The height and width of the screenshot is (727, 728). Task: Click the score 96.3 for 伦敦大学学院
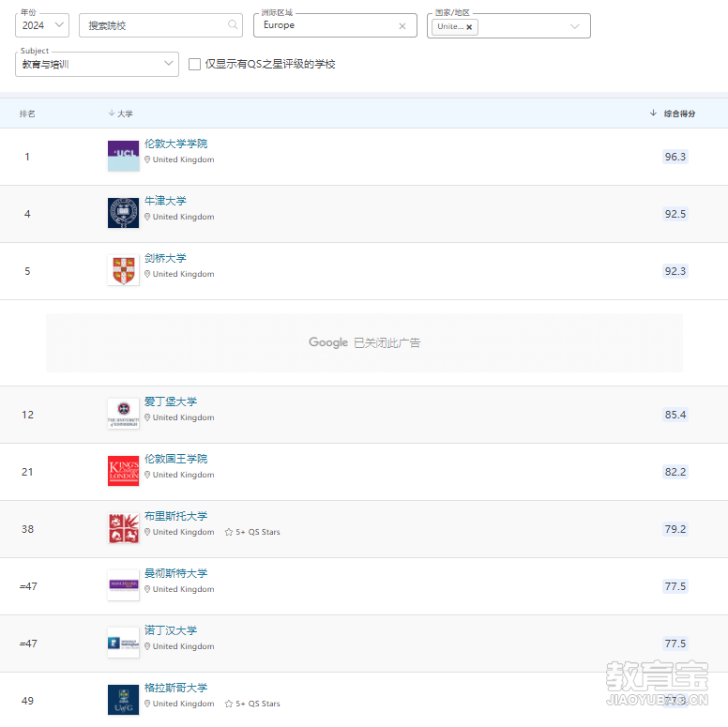[x=675, y=157]
